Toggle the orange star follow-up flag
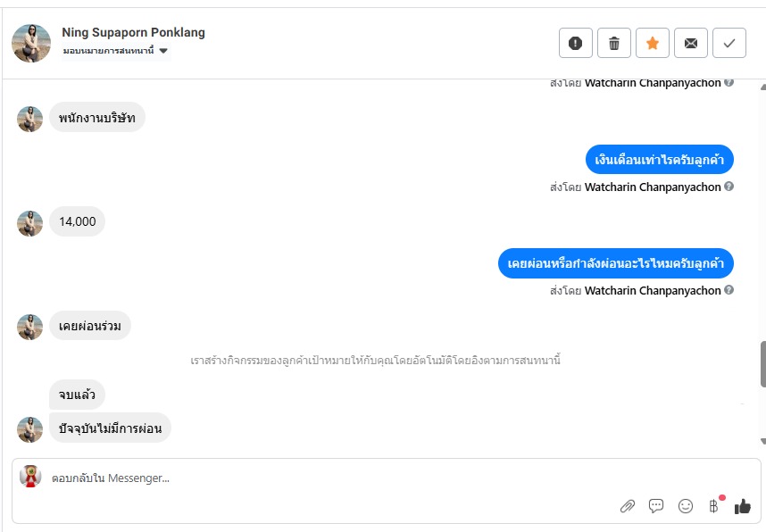 pyautogui.click(x=653, y=43)
